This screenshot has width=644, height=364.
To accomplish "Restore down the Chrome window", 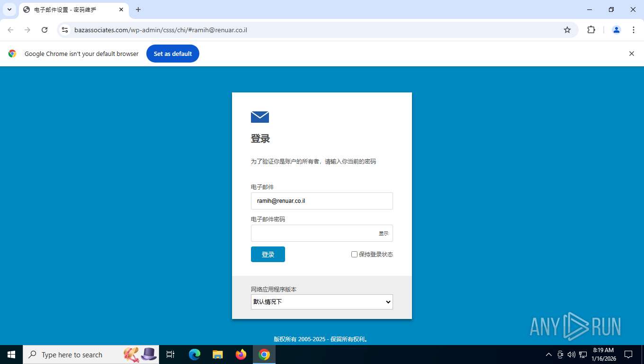I will tap(611, 9).
